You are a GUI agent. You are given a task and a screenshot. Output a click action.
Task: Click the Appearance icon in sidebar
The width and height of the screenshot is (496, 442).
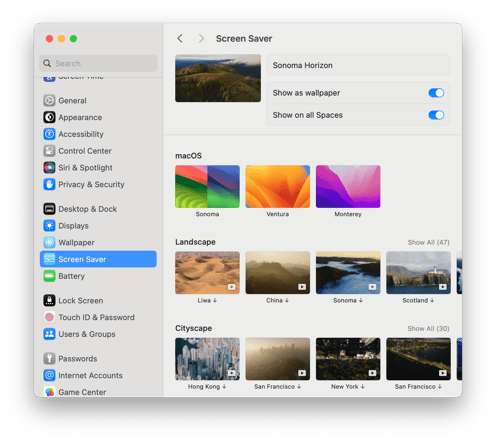49,117
